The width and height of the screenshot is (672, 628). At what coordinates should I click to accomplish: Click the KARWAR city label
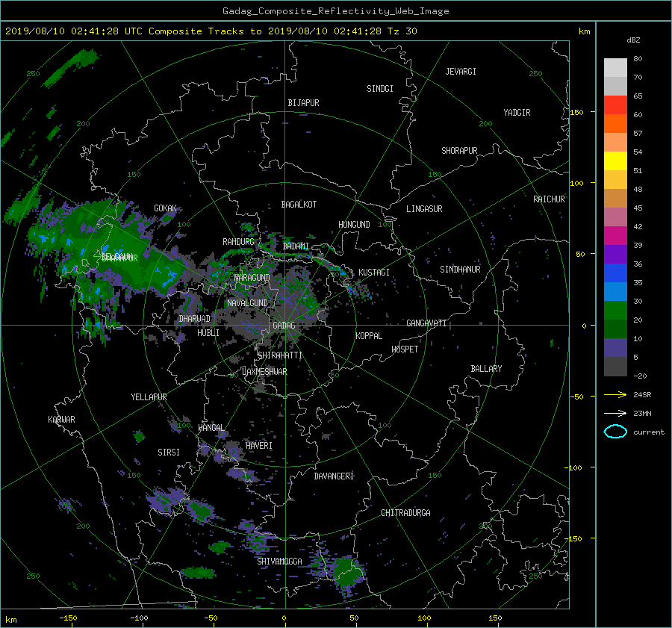coord(61,420)
